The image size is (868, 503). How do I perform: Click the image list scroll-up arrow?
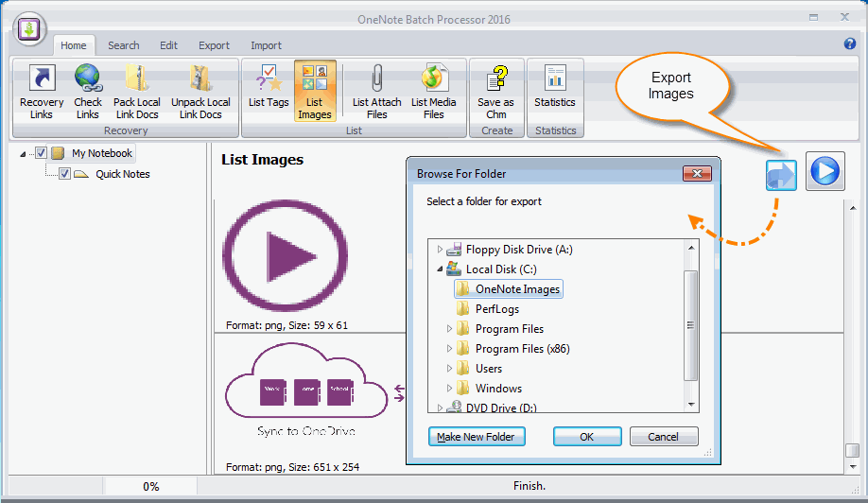point(853,208)
